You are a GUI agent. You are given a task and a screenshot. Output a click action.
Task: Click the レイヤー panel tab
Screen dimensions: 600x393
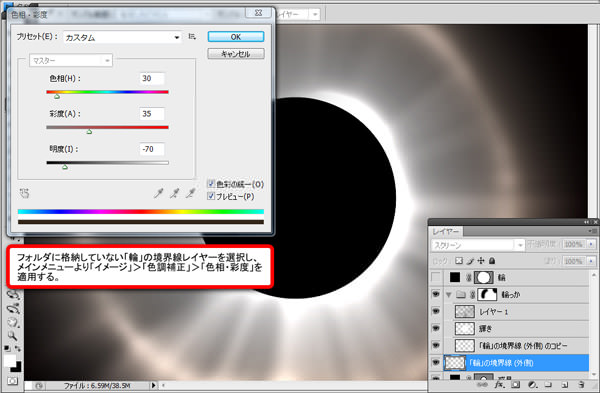pyautogui.click(x=445, y=232)
